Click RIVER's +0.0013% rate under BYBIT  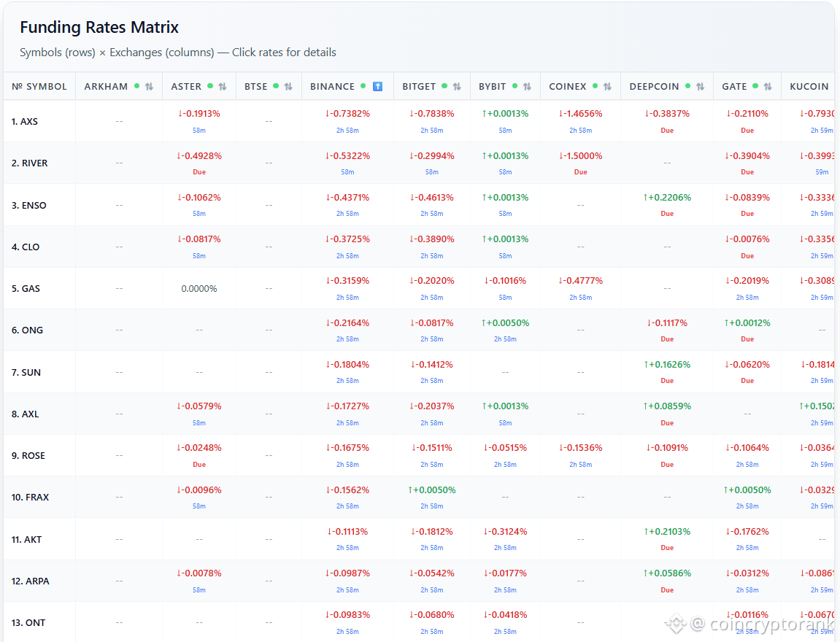point(505,155)
